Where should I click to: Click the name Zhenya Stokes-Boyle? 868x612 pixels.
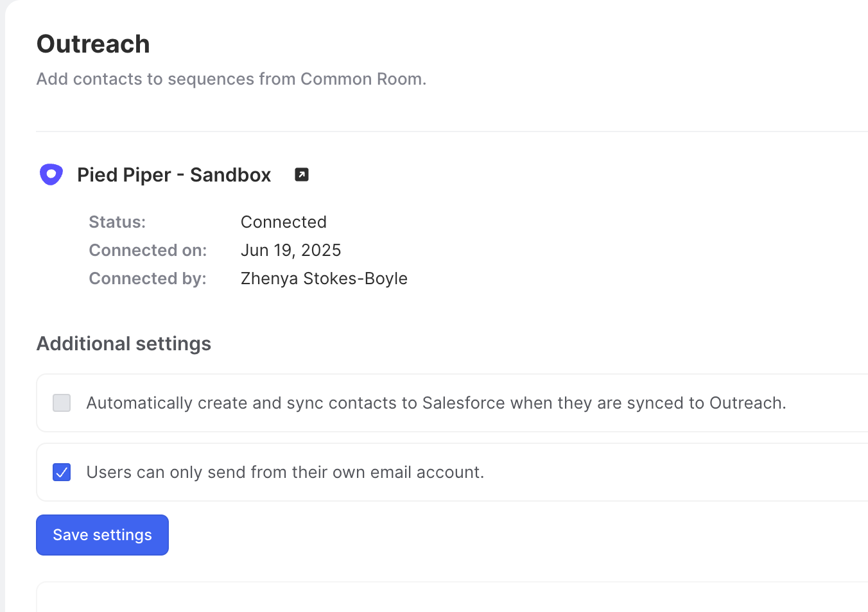[324, 278]
